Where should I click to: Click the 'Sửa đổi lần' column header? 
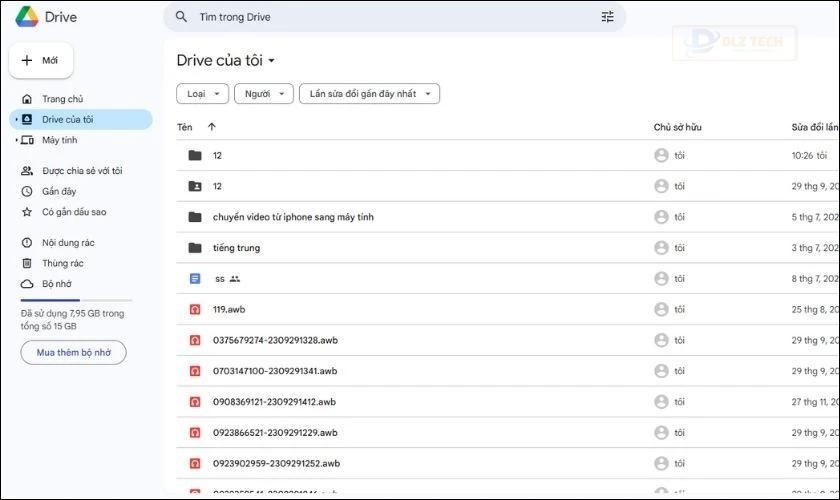[815, 128]
